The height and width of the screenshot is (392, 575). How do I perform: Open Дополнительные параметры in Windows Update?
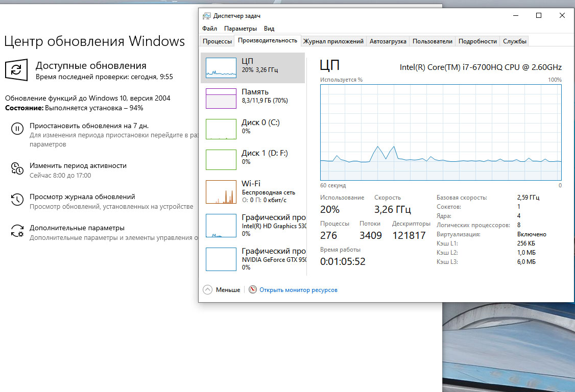click(x=77, y=228)
